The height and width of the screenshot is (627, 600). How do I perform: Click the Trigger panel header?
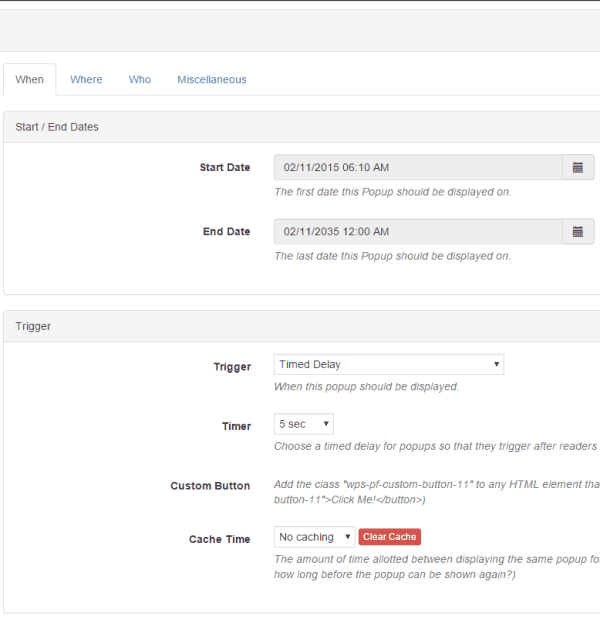pyautogui.click(x=302, y=326)
